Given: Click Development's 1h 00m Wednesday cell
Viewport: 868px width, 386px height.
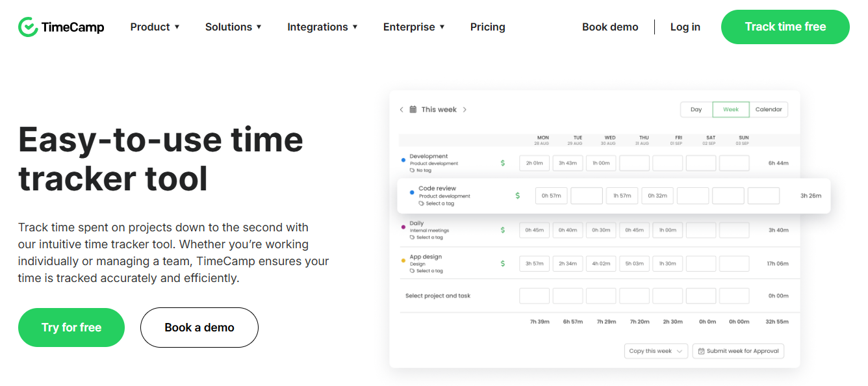Looking at the screenshot, I should [x=601, y=163].
